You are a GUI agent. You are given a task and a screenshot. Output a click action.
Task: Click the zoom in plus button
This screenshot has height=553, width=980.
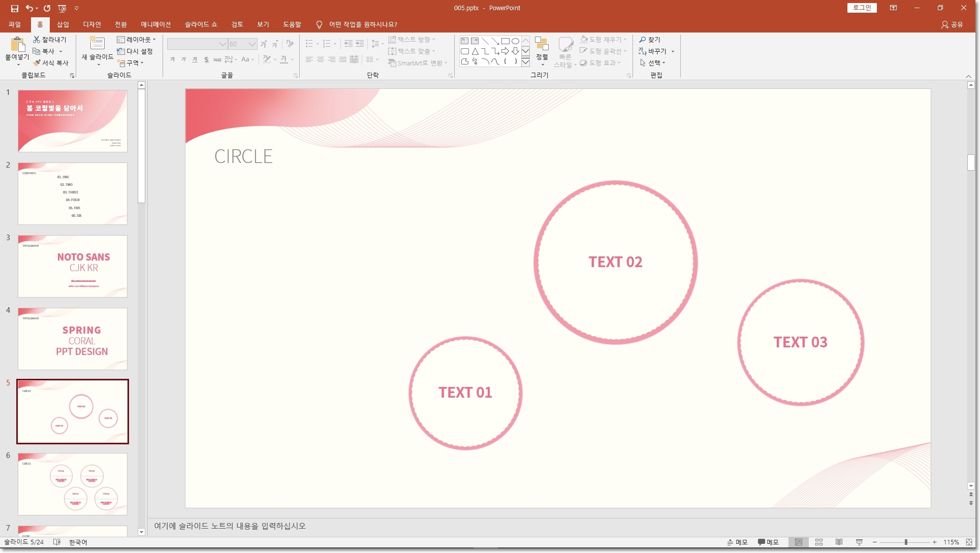coord(935,542)
